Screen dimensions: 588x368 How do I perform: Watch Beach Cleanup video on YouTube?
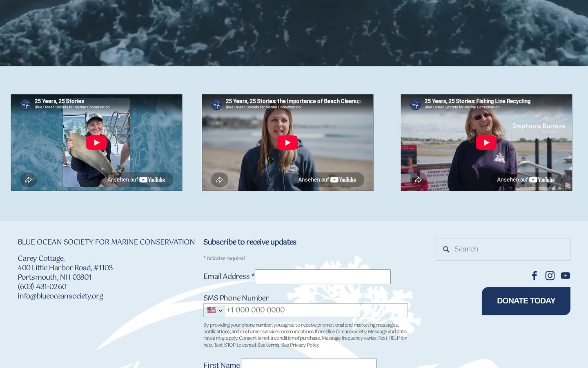pos(327,180)
